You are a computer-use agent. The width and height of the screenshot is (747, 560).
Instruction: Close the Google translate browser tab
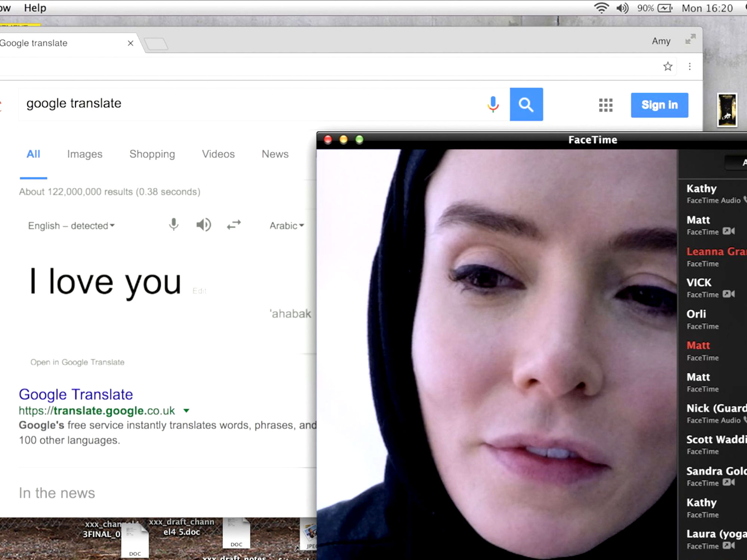point(130,43)
